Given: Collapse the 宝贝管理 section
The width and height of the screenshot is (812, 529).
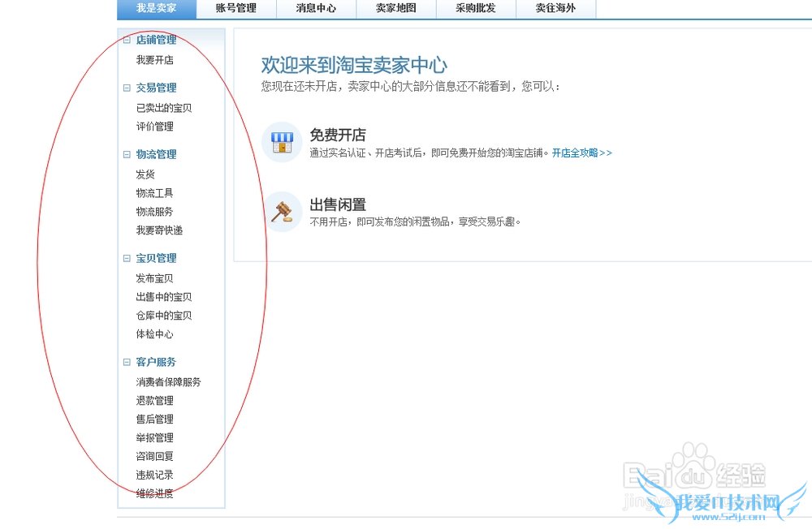Looking at the screenshot, I should point(127,258).
